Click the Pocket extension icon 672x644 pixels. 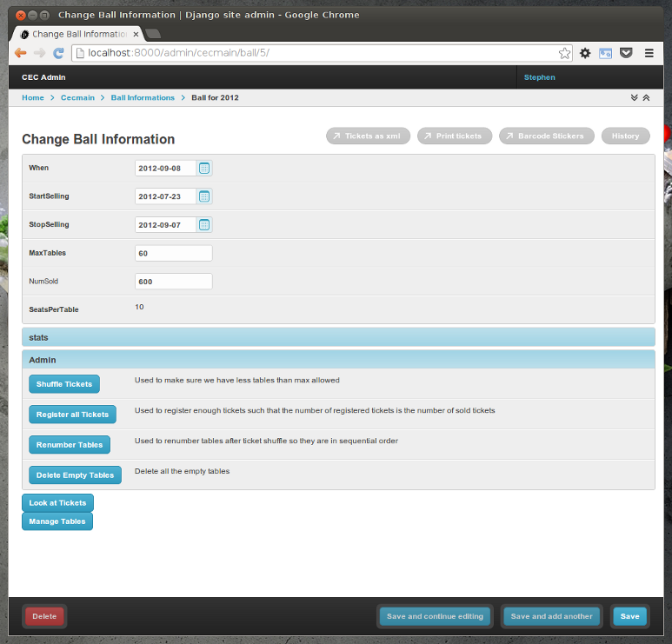click(626, 53)
